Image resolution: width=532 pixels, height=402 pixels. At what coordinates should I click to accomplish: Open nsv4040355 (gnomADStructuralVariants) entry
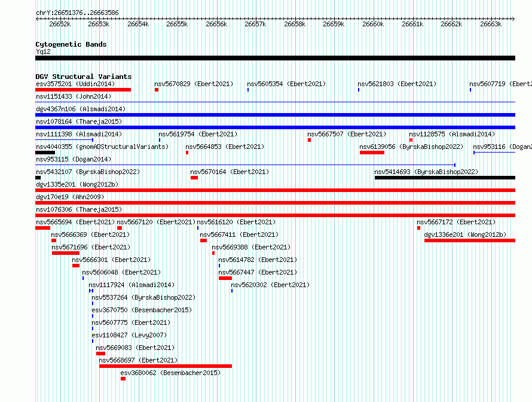click(x=102, y=147)
